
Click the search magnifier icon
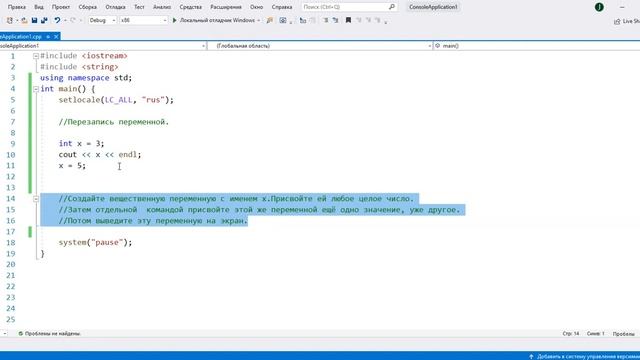(392, 7)
